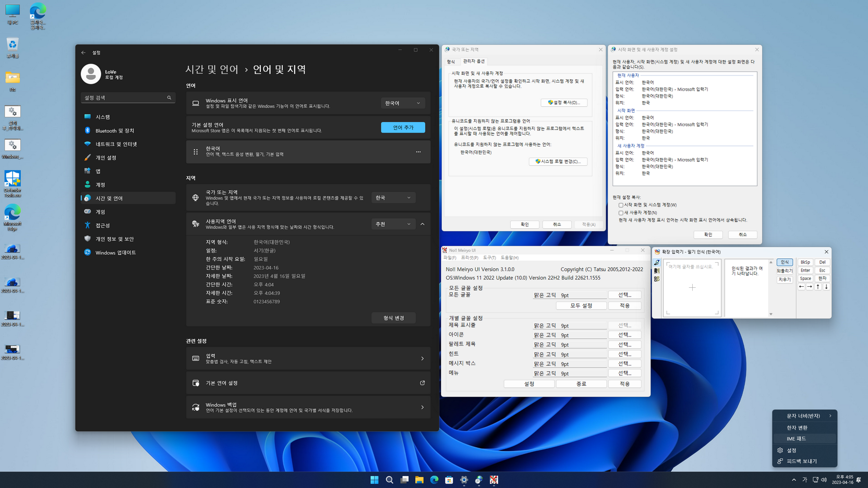Click 인식 button in IME Pad
This screenshot has width=868, height=488.
785,262
